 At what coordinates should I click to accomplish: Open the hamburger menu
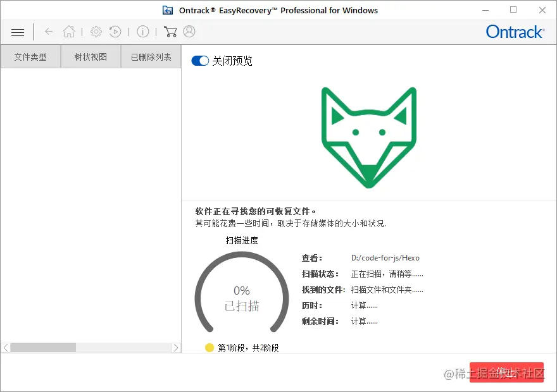click(18, 32)
